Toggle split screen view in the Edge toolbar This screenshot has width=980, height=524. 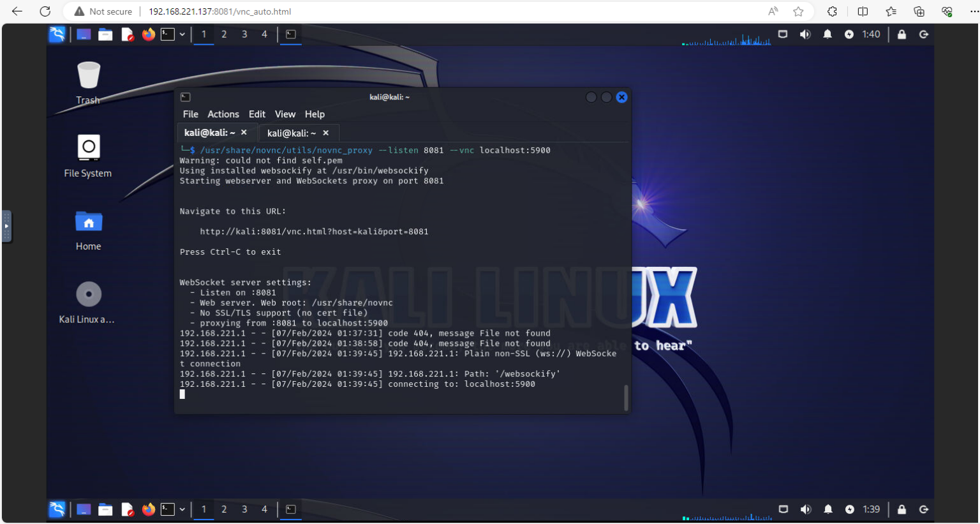click(862, 11)
